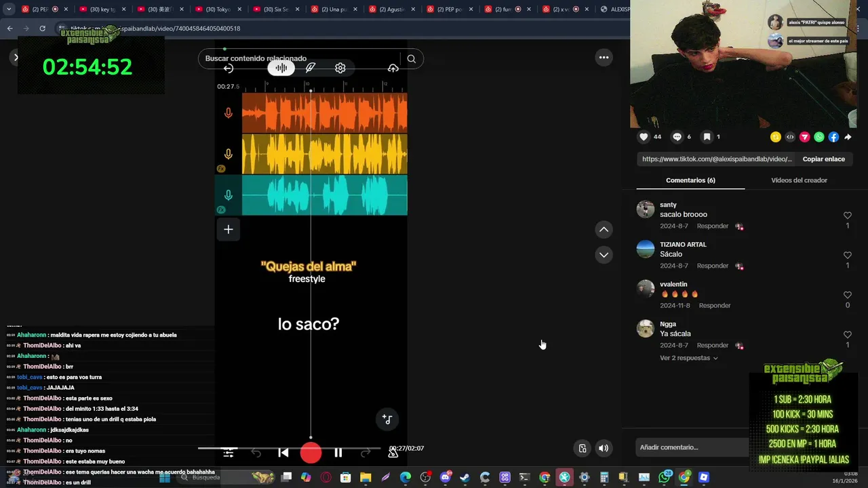Click the share arrow icon

(848, 137)
